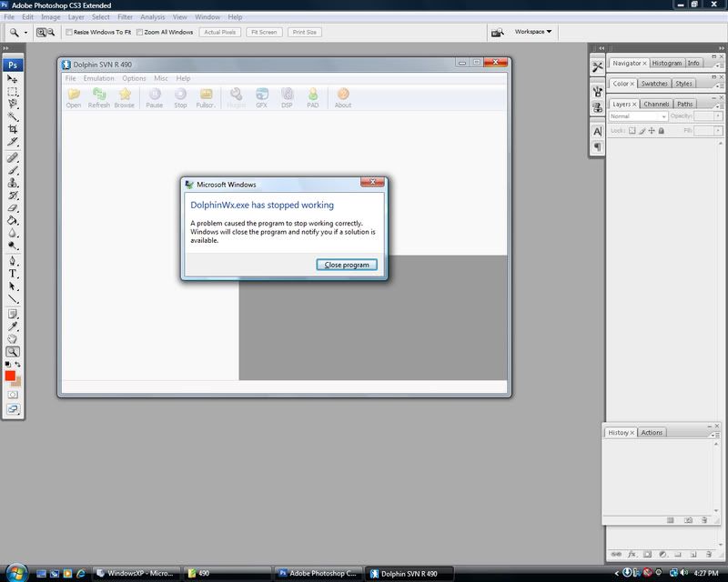The image size is (728, 582).
Task: Click the Open icon in Dolphin toolbar
Action: pos(74,98)
